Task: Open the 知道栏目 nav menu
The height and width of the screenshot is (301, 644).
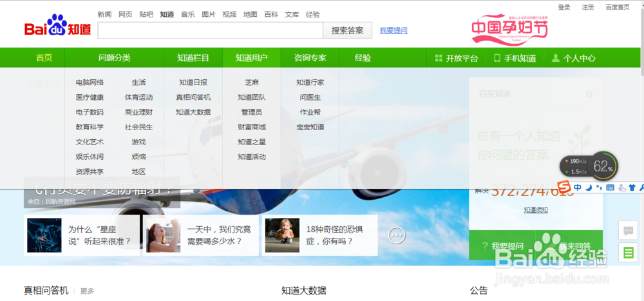Action: click(x=193, y=58)
